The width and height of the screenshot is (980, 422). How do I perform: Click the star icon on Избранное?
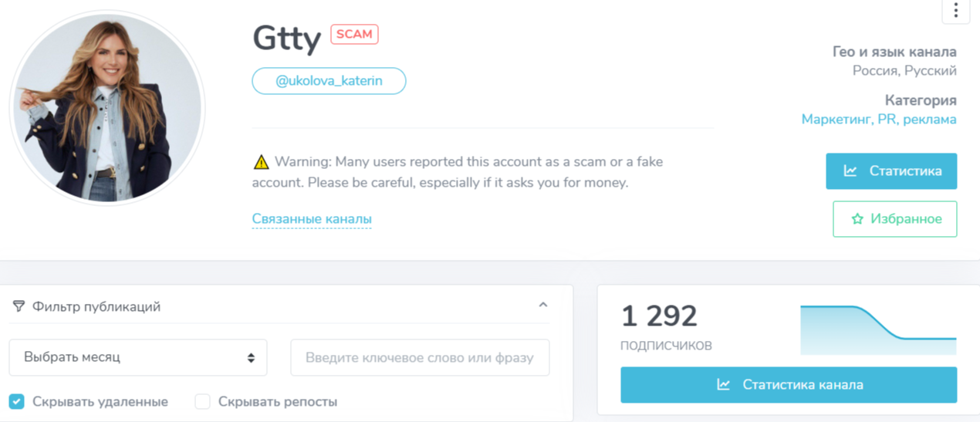(857, 219)
